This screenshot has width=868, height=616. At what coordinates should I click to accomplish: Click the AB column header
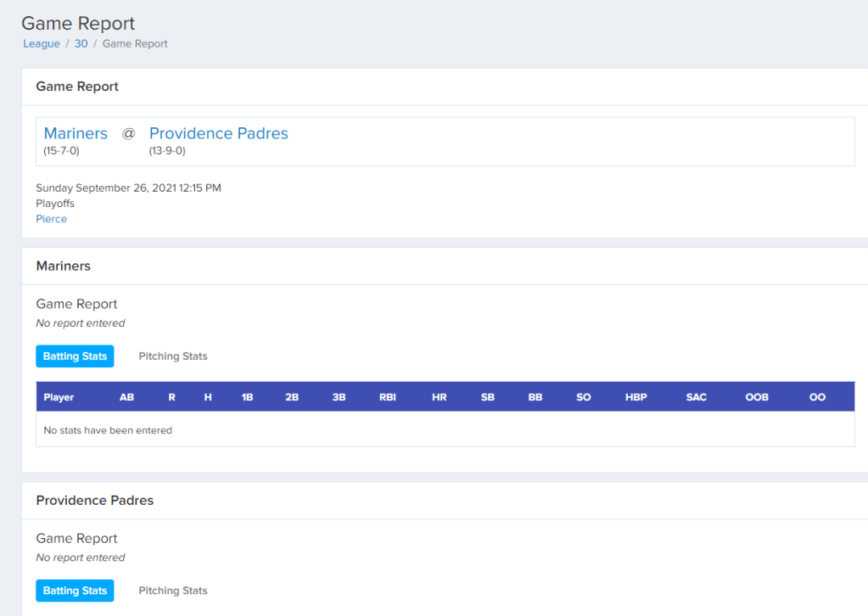click(x=126, y=397)
